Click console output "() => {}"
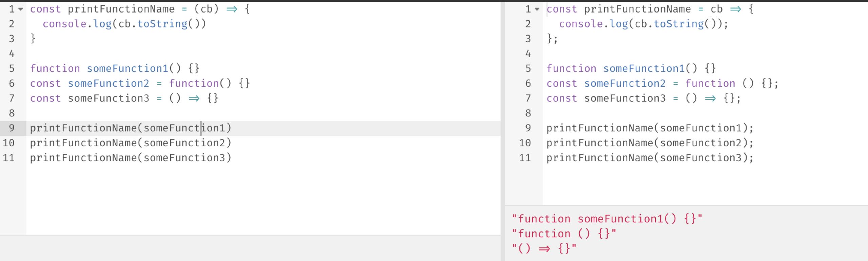Image resolution: width=868 pixels, height=261 pixels. click(544, 248)
